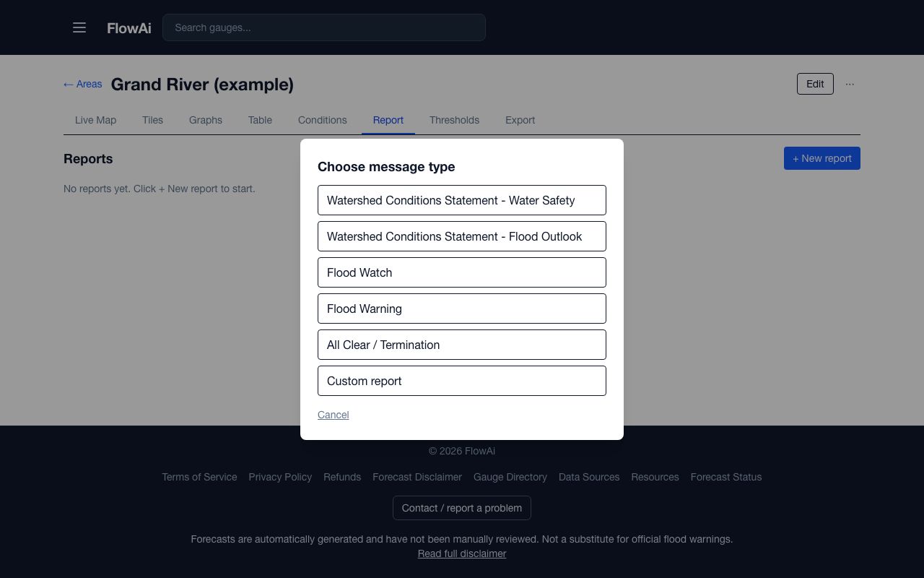Switch to the Live Map tab

pos(95,120)
